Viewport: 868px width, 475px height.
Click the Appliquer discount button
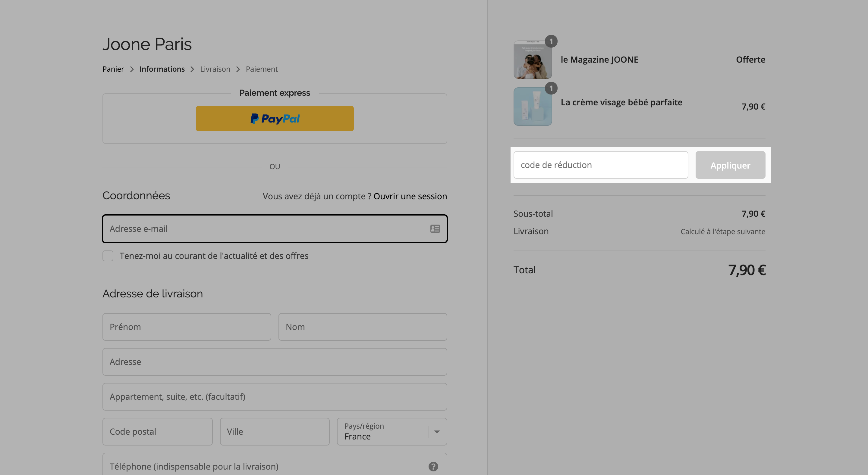tap(730, 165)
